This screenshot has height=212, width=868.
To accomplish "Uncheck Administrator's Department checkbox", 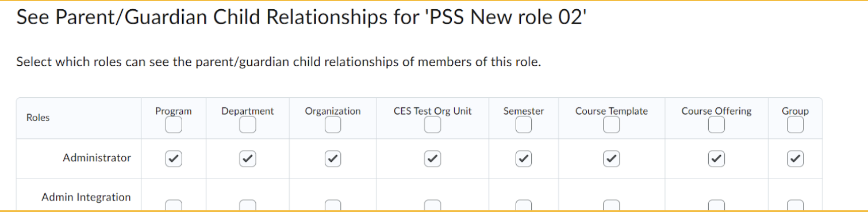I will click(x=248, y=158).
